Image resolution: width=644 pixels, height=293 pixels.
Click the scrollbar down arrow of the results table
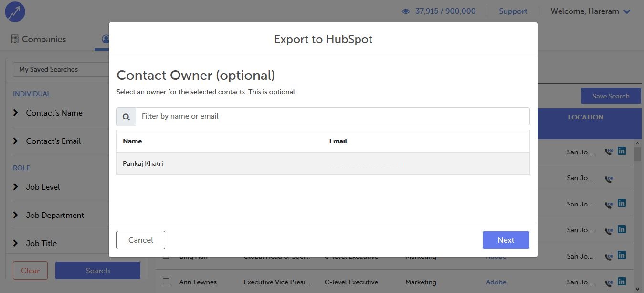coord(637,289)
